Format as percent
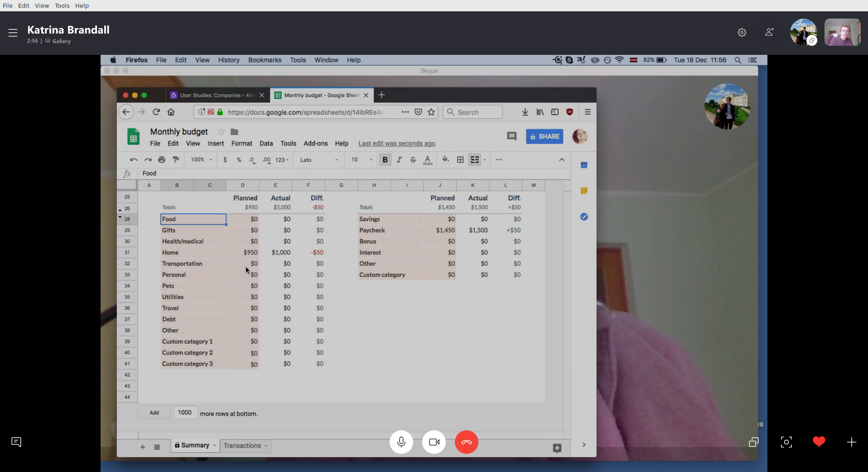 239,160
